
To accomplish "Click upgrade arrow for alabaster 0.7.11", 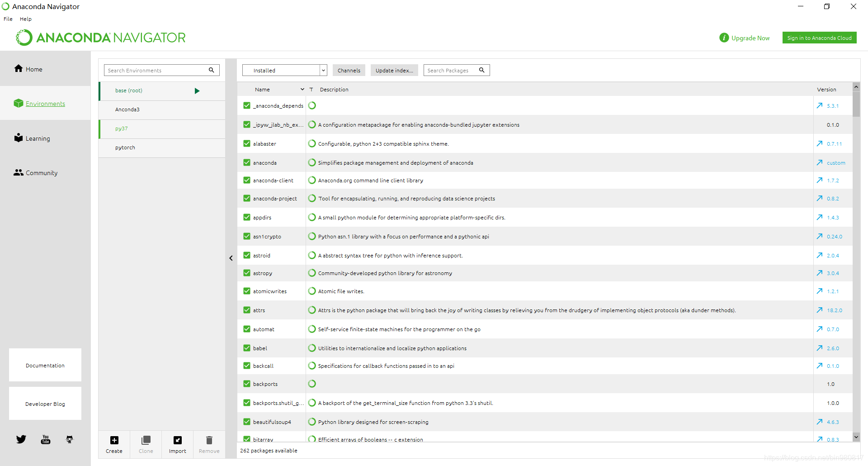I will click(x=820, y=143).
